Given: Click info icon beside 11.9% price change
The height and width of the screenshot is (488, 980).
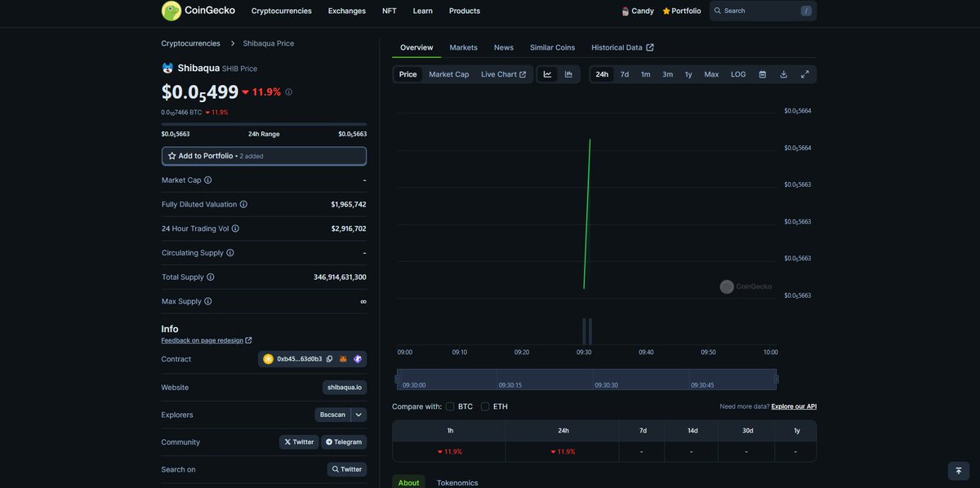Looking at the screenshot, I should (x=288, y=92).
